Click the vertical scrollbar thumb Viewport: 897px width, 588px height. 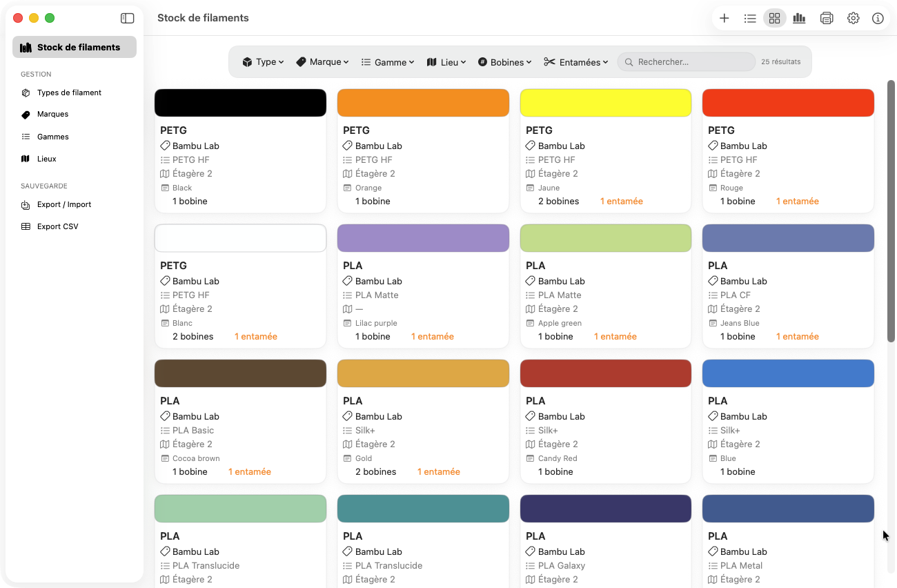tap(891, 210)
